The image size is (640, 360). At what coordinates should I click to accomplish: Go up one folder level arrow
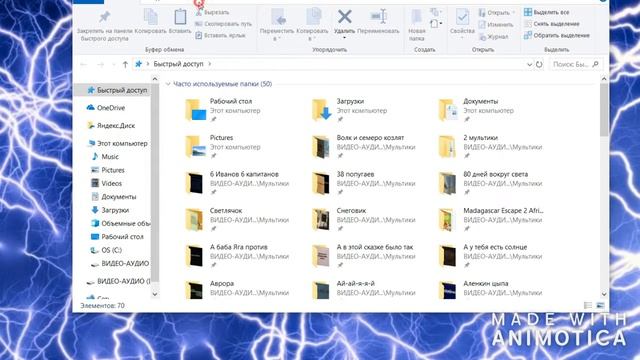coord(125,64)
